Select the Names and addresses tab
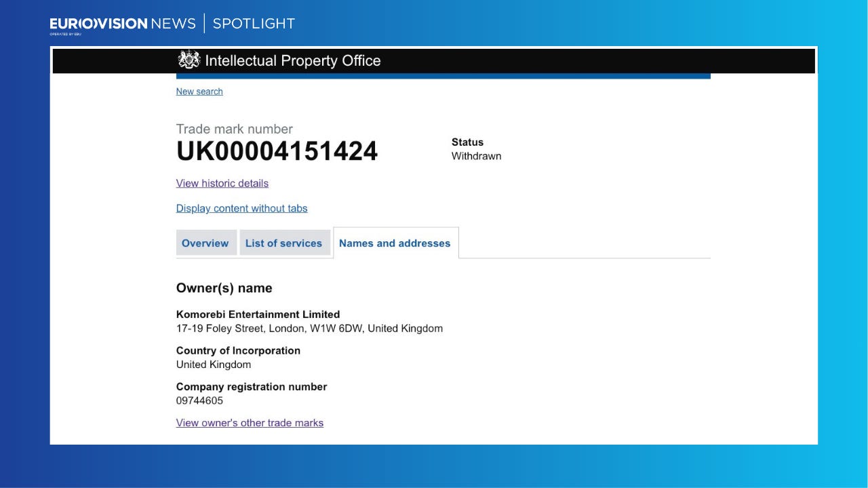 (x=395, y=243)
